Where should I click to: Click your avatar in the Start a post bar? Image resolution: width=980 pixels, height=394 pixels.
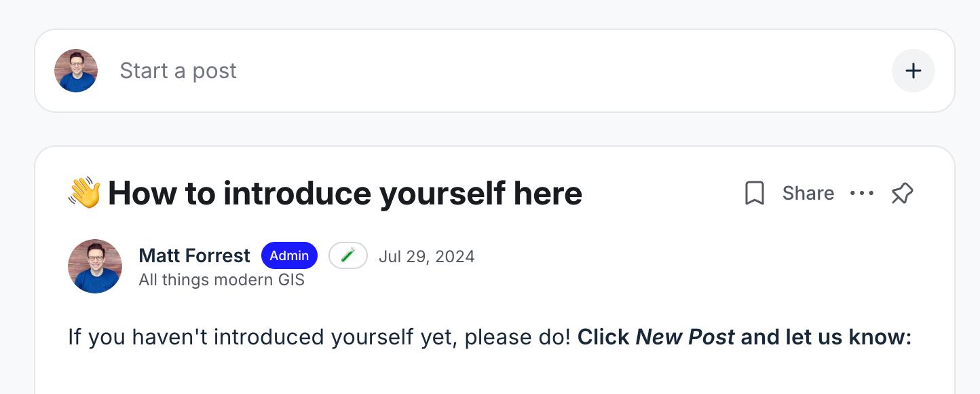(76, 71)
